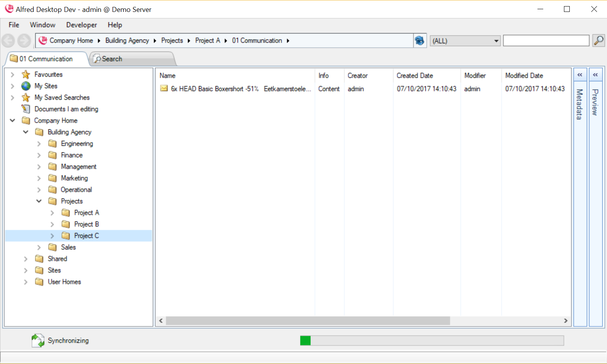Click the Documents I am editing icon
The height and width of the screenshot is (364, 607).
click(x=26, y=109)
